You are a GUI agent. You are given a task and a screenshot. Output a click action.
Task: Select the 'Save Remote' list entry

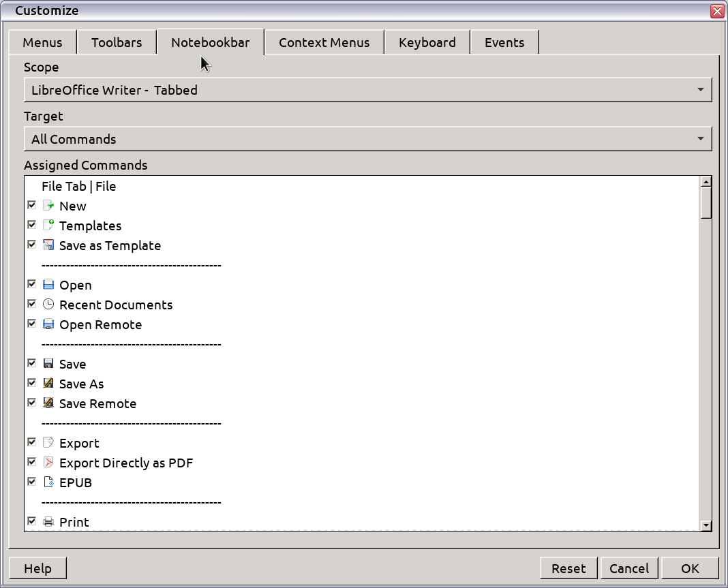point(361,403)
